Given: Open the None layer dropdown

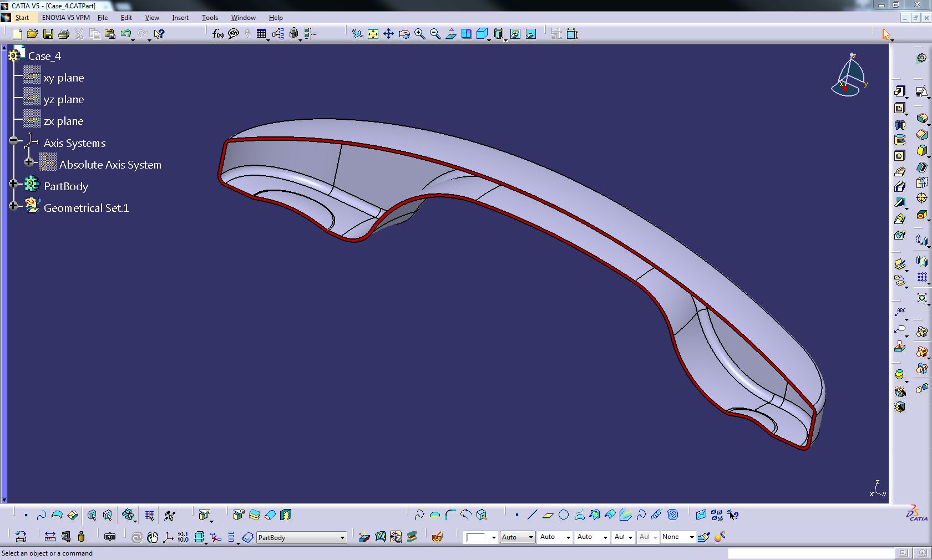Looking at the screenshot, I should pyautogui.click(x=678, y=537).
